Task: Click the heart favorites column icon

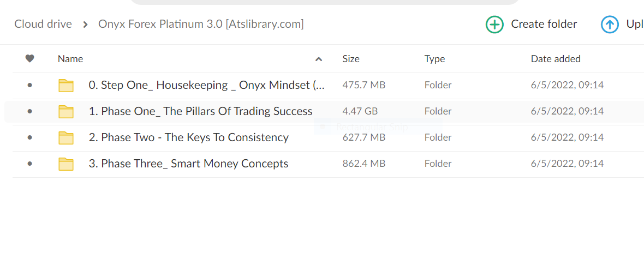Action: (x=30, y=59)
